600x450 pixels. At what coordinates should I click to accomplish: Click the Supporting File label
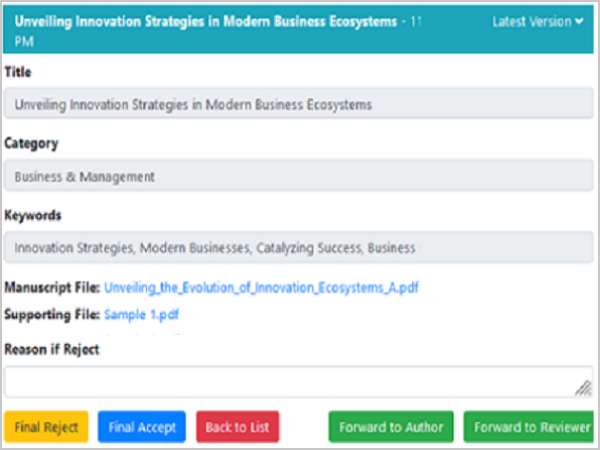click(52, 315)
